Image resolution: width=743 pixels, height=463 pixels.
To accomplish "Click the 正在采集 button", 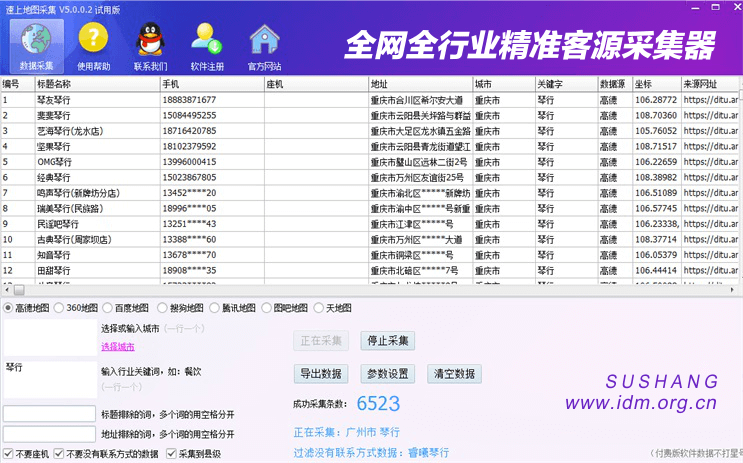I will point(321,341).
